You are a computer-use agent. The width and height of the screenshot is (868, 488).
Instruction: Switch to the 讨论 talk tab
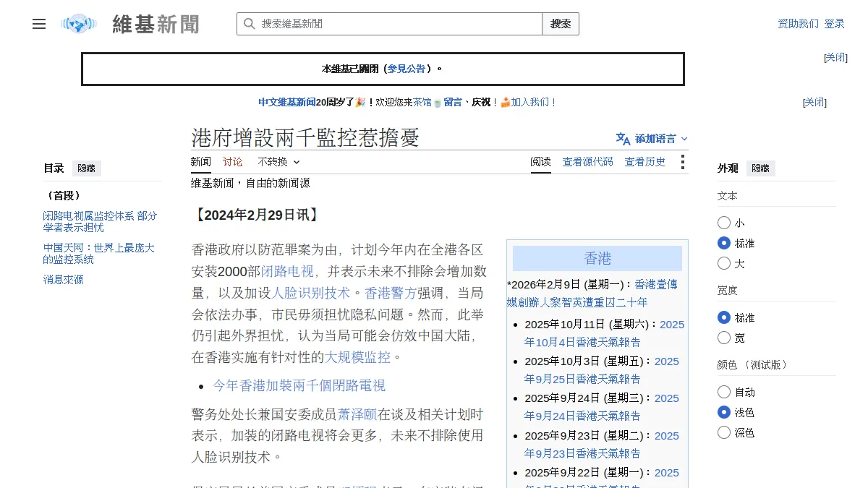tap(233, 162)
